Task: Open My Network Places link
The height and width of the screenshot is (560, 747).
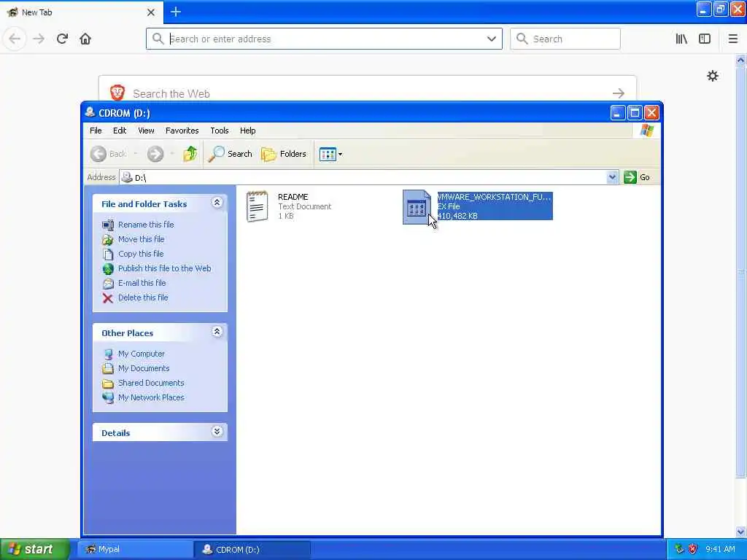Action: coord(151,397)
